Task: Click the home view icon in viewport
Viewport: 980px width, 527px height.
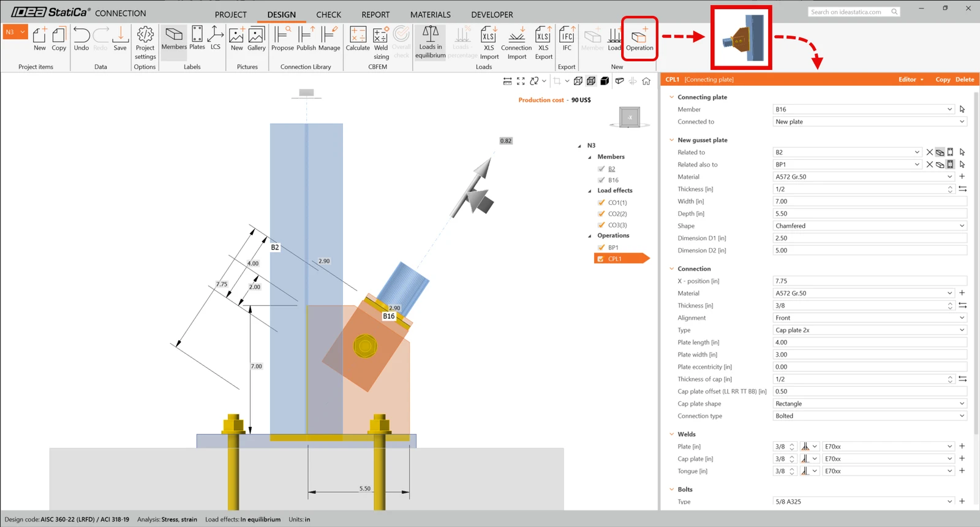Action: pyautogui.click(x=646, y=81)
